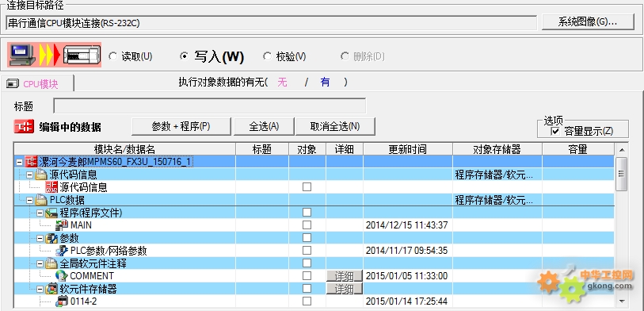The image size is (644, 311).
Task: Collapse the 参数 tree node
Action: pos(40,238)
